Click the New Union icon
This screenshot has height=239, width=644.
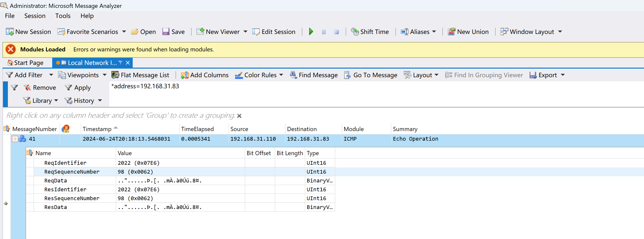451,32
